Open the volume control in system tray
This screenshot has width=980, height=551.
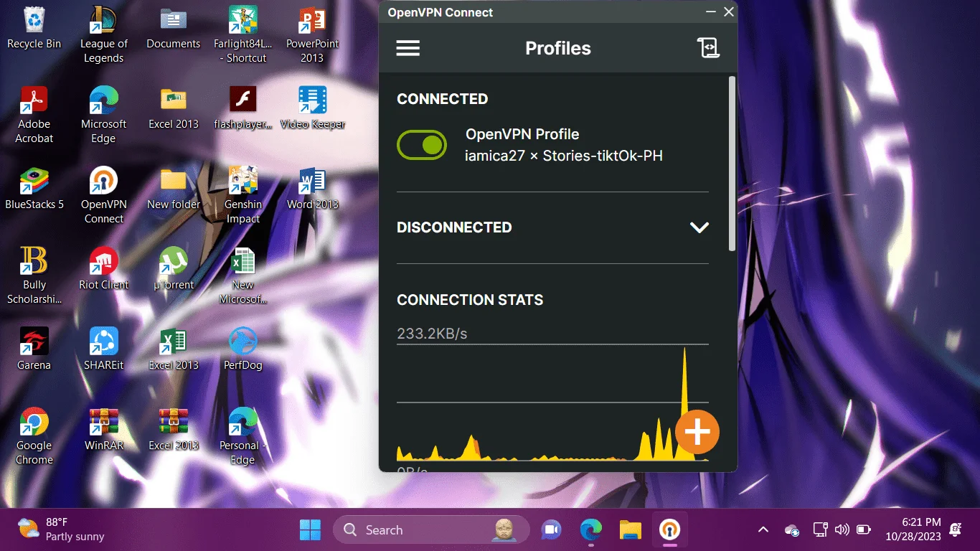(842, 530)
